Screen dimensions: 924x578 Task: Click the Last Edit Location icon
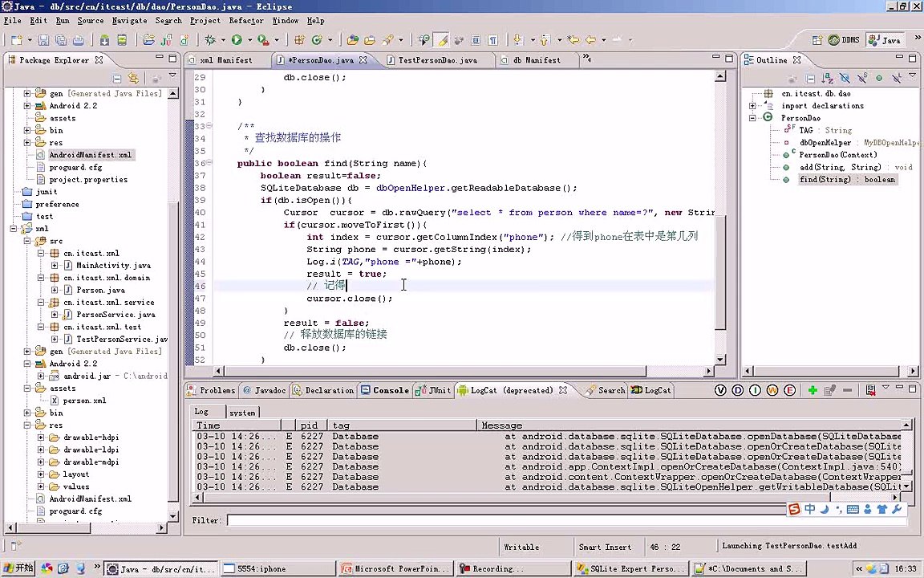click(573, 40)
